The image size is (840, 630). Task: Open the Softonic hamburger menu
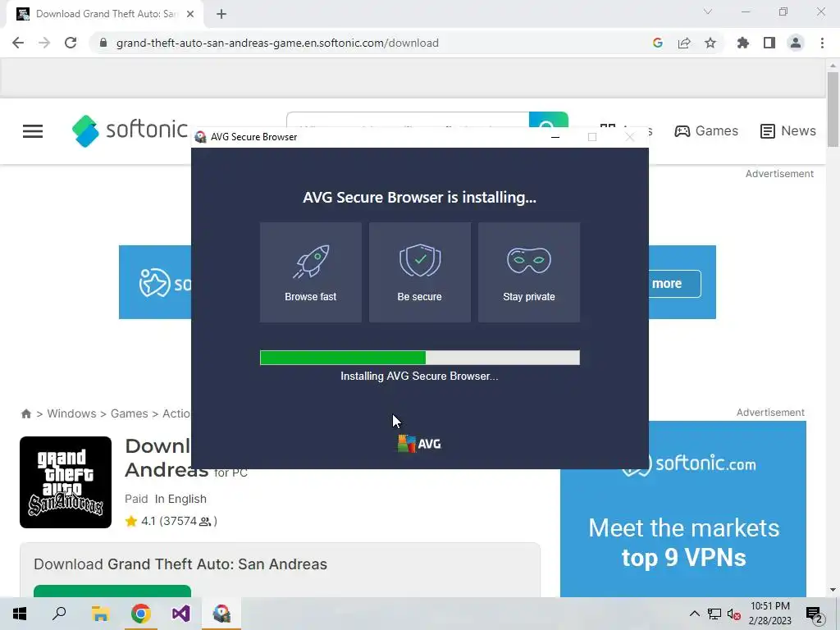(33, 130)
